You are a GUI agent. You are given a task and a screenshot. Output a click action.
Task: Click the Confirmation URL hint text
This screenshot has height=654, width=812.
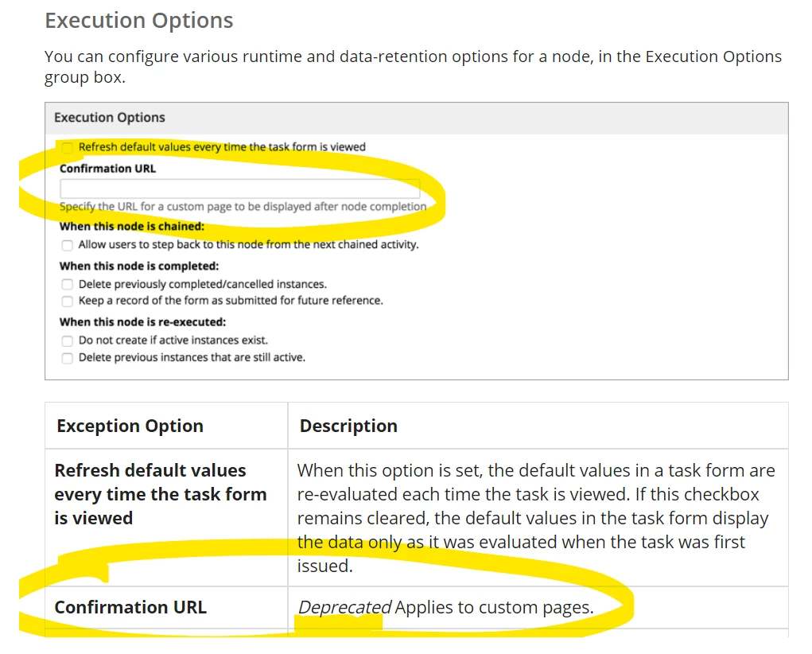point(243,206)
